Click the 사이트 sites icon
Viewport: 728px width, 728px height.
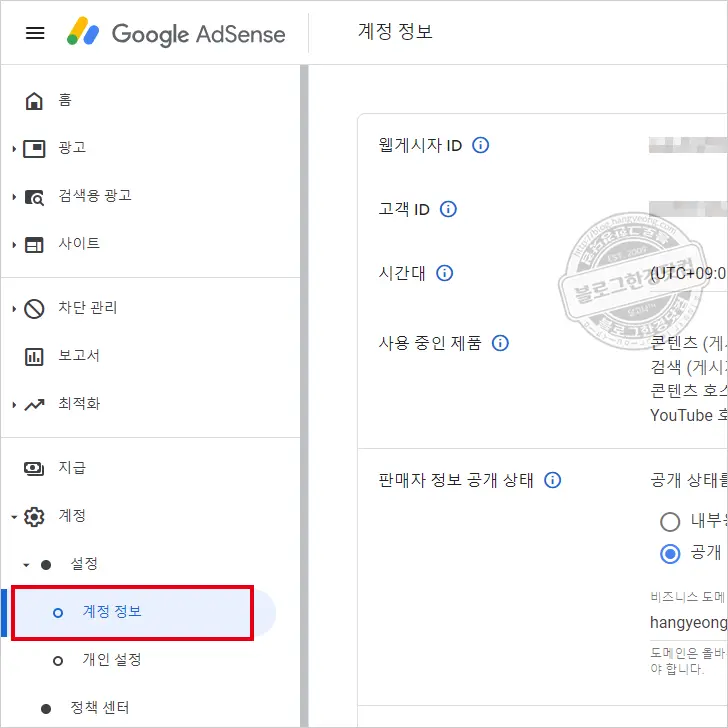coord(34,245)
